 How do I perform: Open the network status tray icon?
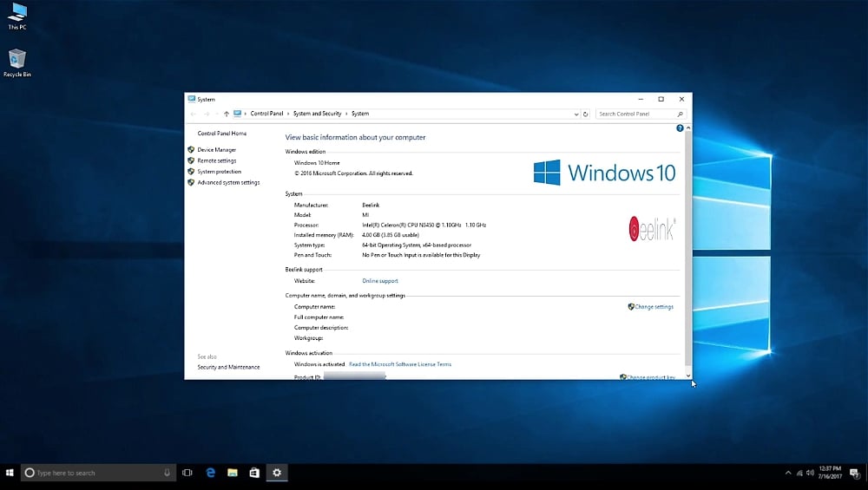799,473
